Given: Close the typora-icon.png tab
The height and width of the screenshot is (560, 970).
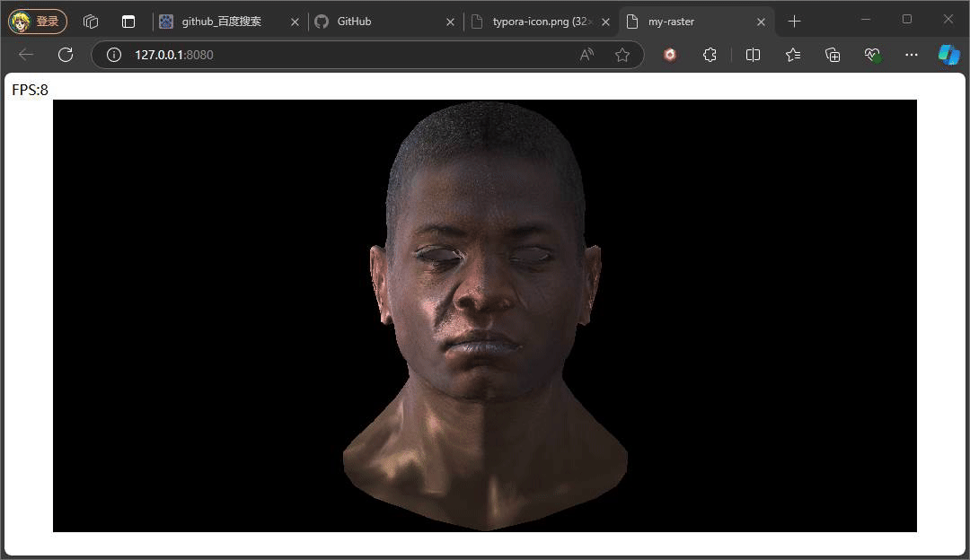Looking at the screenshot, I should (605, 22).
